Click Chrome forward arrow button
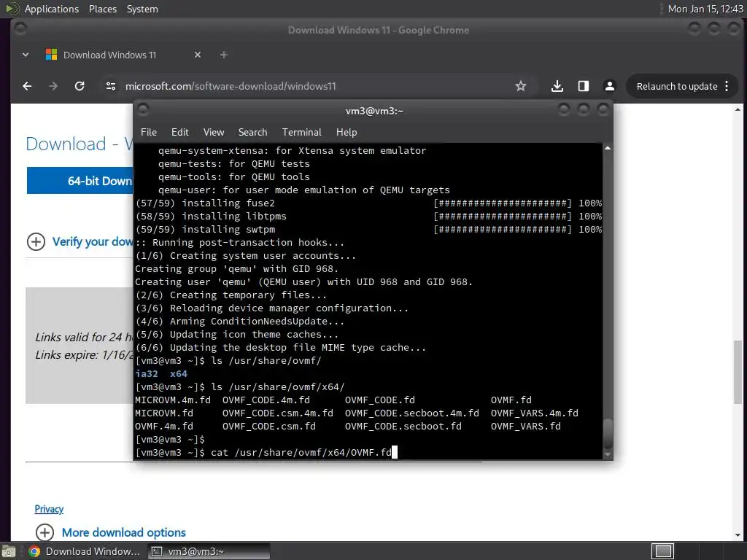The height and width of the screenshot is (560, 747). [53, 86]
